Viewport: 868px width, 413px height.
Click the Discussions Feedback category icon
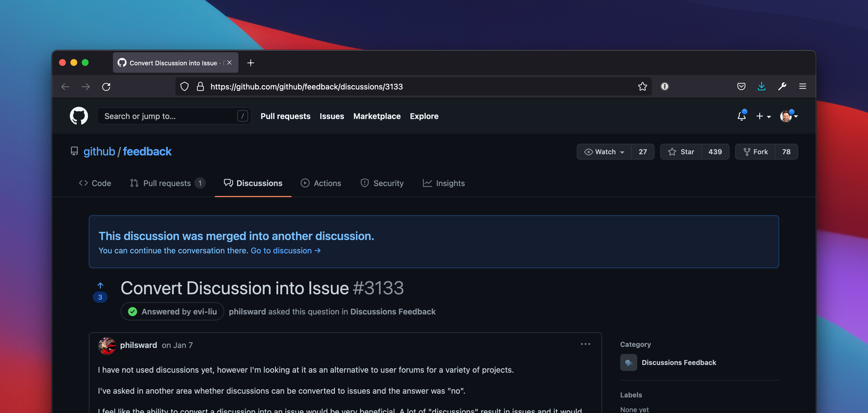pyautogui.click(x=628, y=362)
